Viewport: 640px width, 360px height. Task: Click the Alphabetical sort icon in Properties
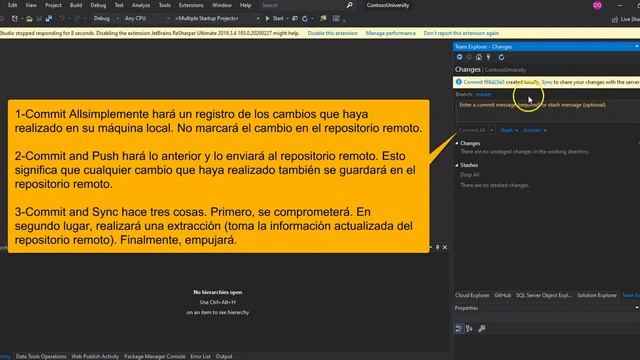pos(469,329)
